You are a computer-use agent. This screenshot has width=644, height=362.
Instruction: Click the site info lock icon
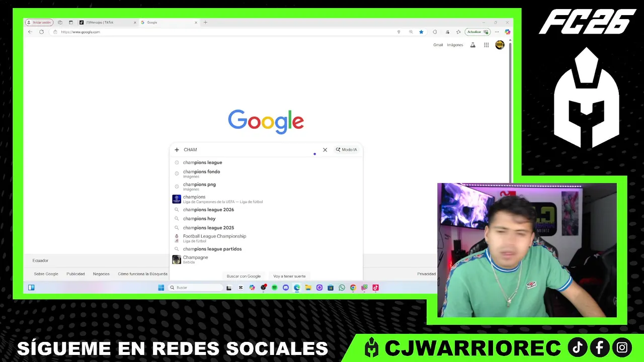55,32
